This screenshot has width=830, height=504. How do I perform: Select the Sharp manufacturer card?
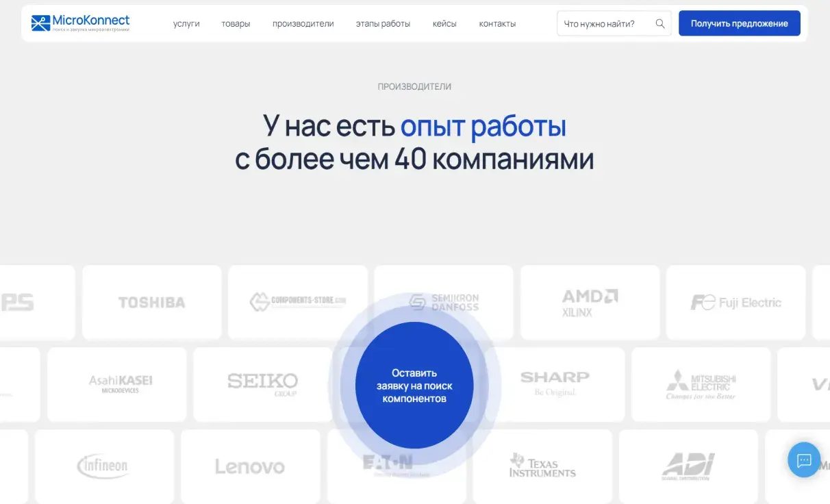[555, 384]
